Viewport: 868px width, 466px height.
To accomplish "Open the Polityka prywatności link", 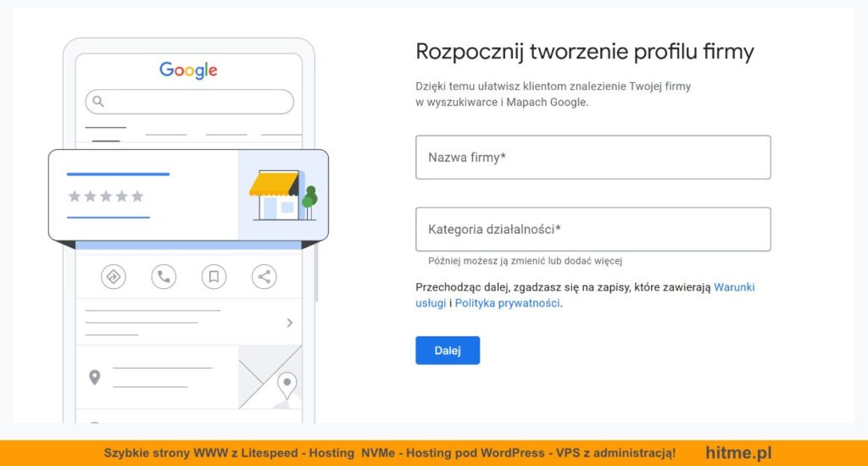I will click(x=507, y=303).
